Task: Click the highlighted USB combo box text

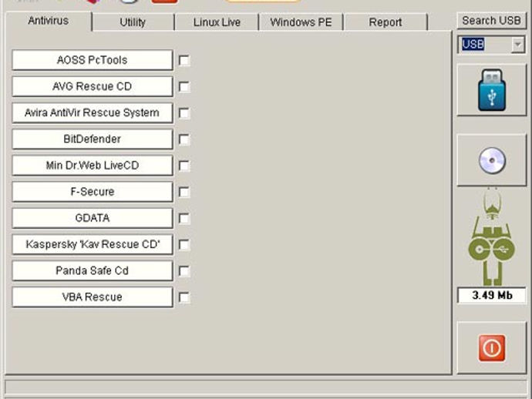Action: [x=473, y=45]
